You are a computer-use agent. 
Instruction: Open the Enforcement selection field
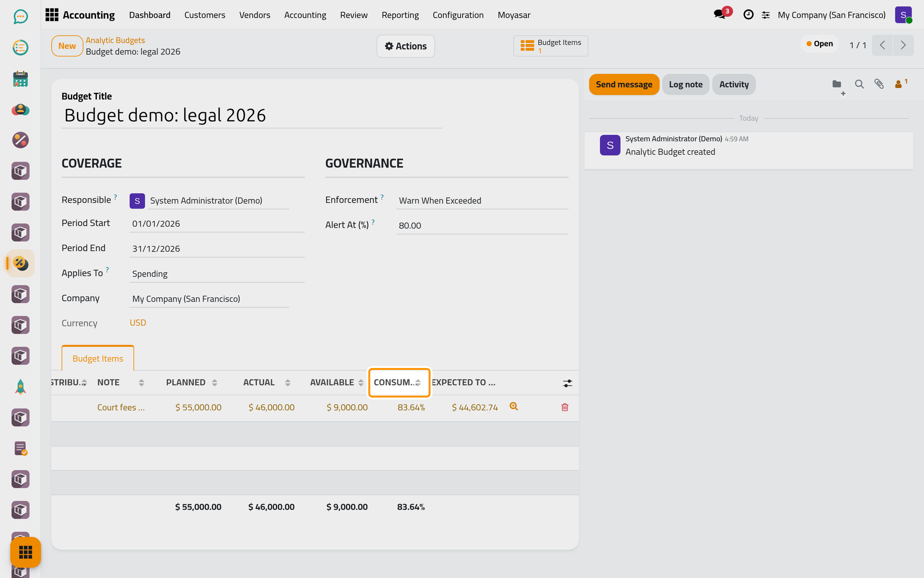(x=482, y=200)
